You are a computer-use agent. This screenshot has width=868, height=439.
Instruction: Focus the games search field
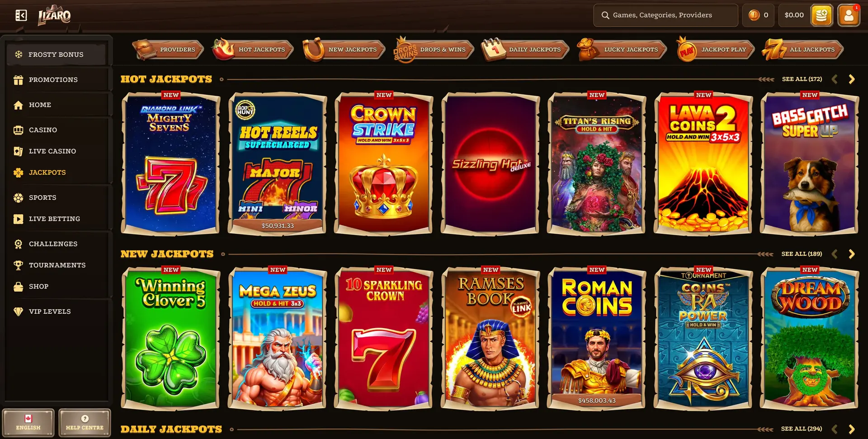[x=665, y=15]
